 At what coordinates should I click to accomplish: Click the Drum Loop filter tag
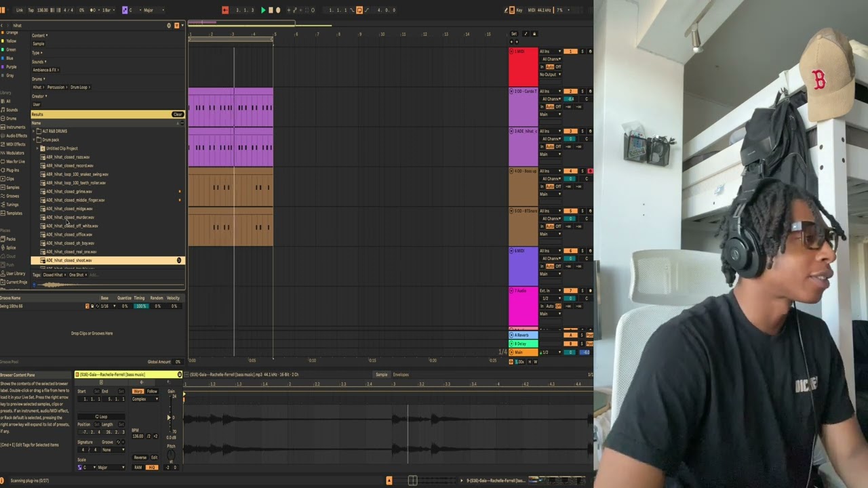[80, 87]
